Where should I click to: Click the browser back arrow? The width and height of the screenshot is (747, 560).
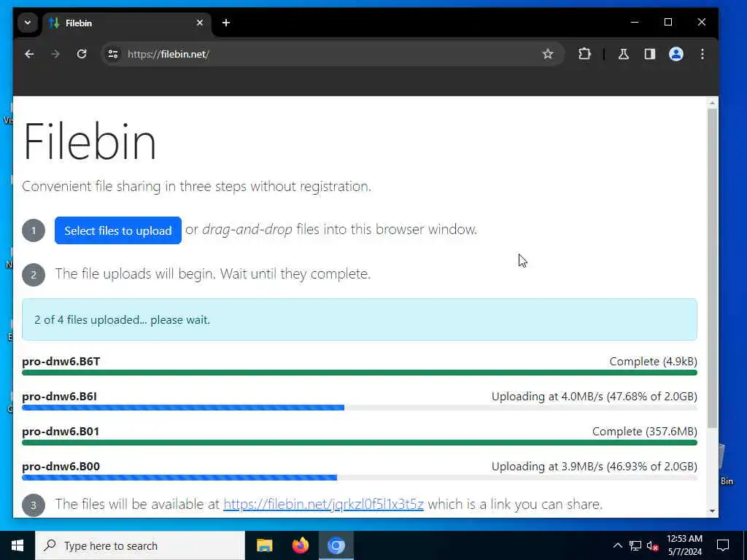(x=29, y=54)
